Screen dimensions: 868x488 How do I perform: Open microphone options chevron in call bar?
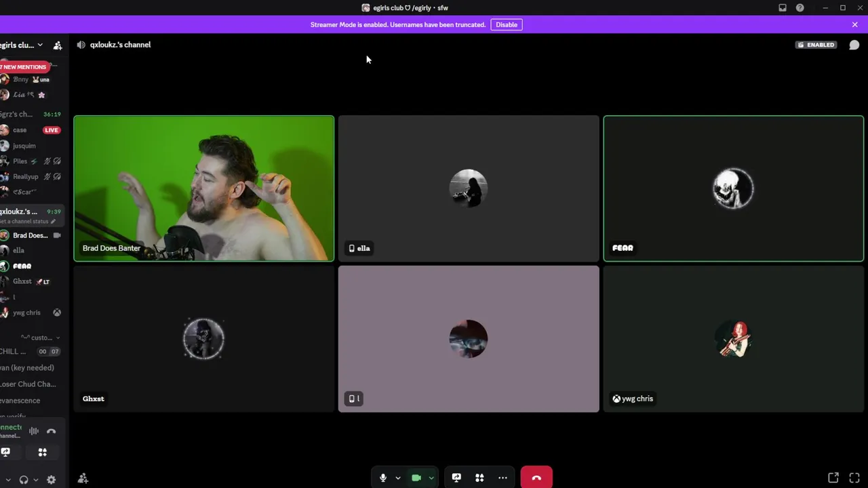(398, 478)
